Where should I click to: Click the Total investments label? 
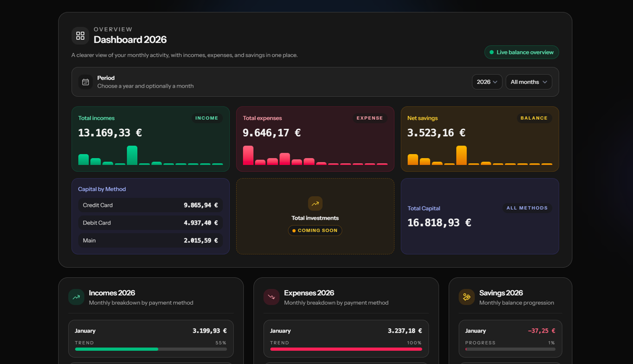click(x=315, y=218)
